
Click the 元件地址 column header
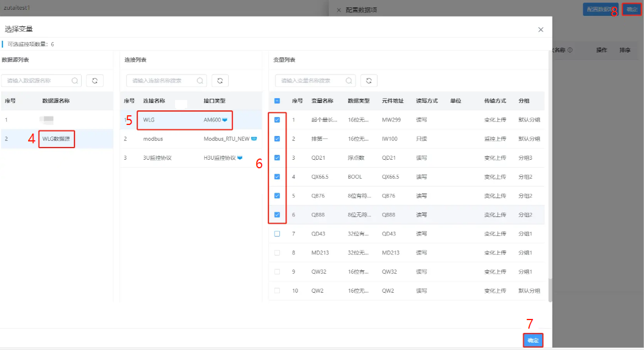coord(393,101)
